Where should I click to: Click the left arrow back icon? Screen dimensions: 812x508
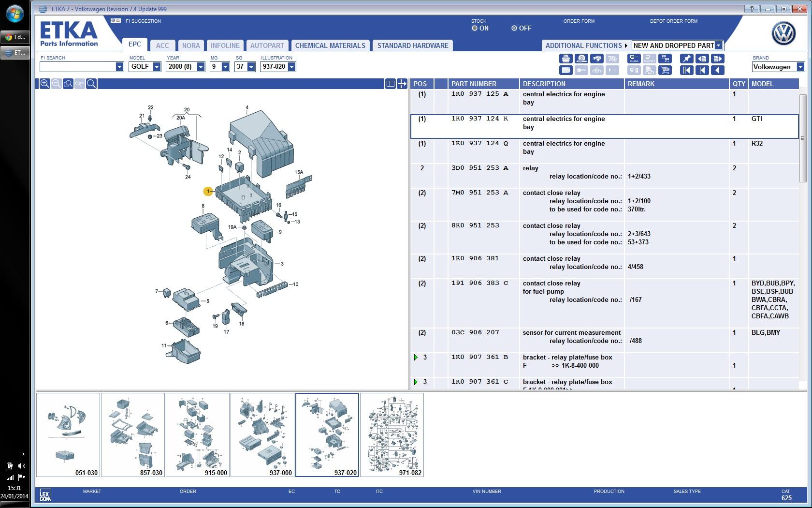pyautogui.click(x=718, y=71)
